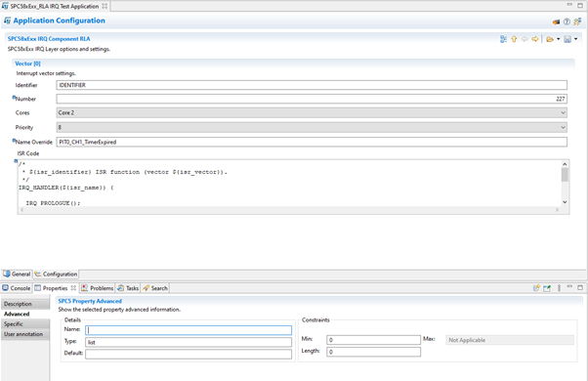The height and width of the screenshot is (381, 588).
Task: Open the Properties view menu dots
Action: click(x=559, y=288)
